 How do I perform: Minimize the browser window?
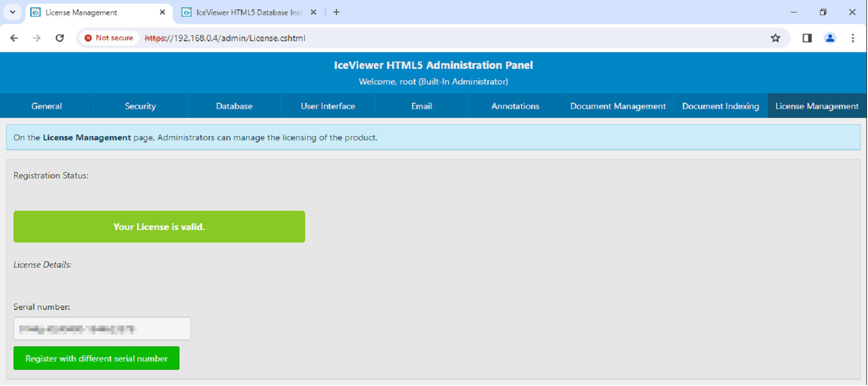click(x=794, y=12)
